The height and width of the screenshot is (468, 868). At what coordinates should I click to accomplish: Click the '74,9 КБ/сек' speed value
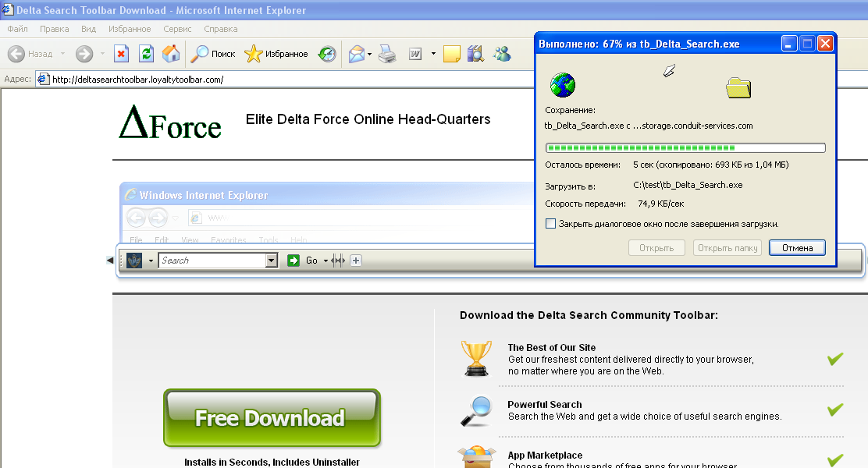661,204
